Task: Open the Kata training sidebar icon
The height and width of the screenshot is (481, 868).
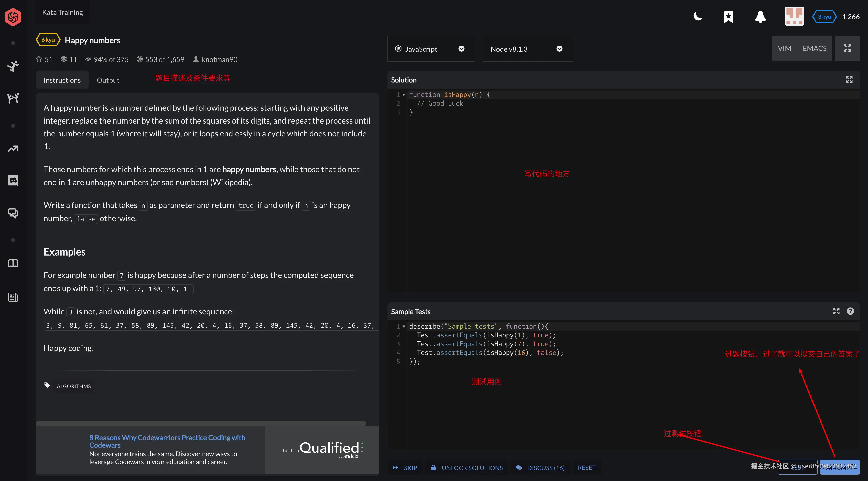Action: coord(13,66)
